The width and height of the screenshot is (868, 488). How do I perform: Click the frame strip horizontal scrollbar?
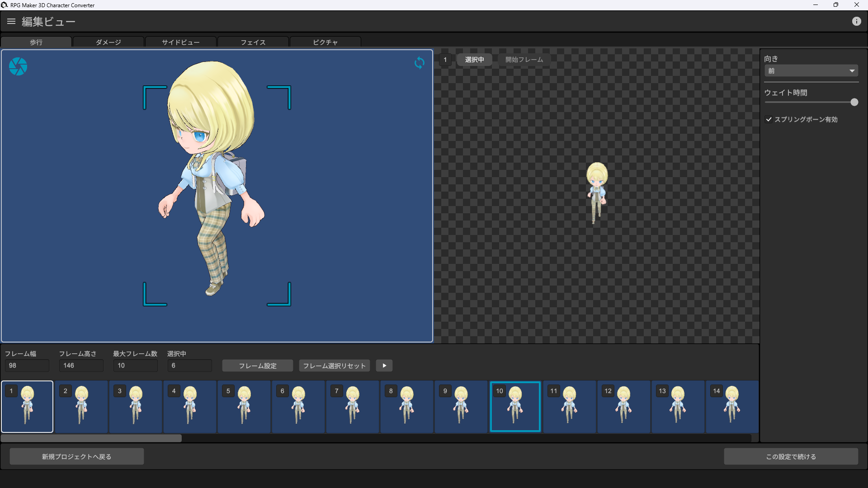(x=91, y=438)
